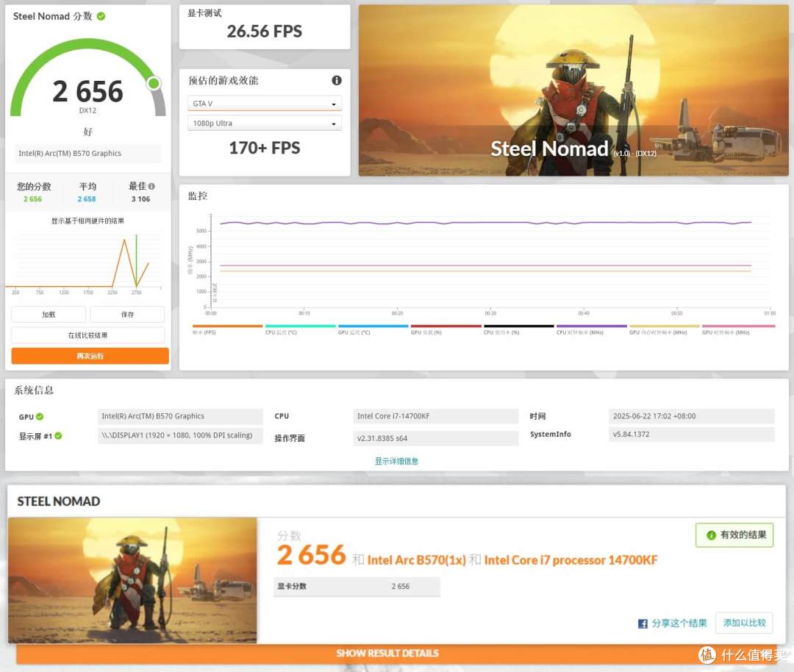The width and height of the screenshot is (794, 672).
Task: Toggle the tan GPU memory clock legend swatch
Action: [x=665, y=326]
